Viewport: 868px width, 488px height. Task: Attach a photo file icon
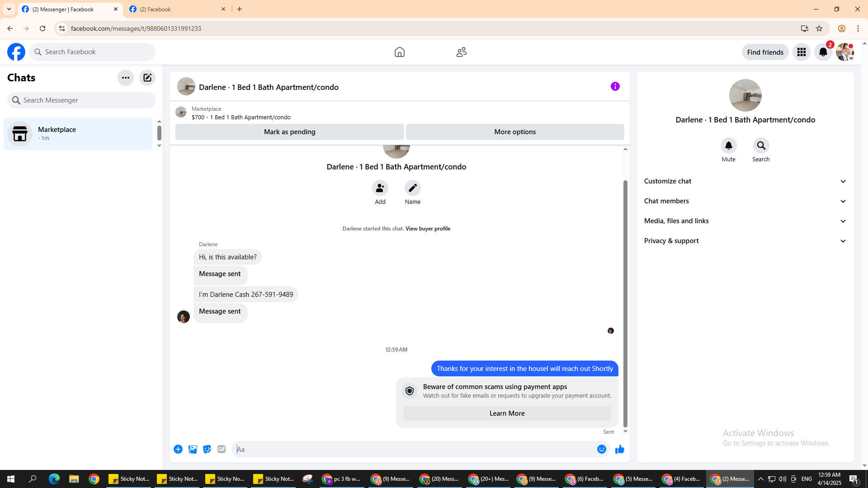click(x=193, y=449)
